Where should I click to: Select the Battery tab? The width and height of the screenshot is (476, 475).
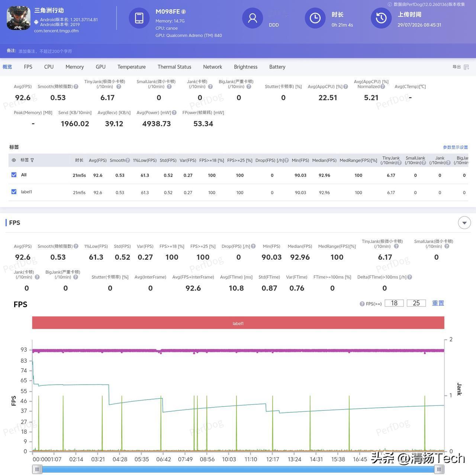coord(277,67)
